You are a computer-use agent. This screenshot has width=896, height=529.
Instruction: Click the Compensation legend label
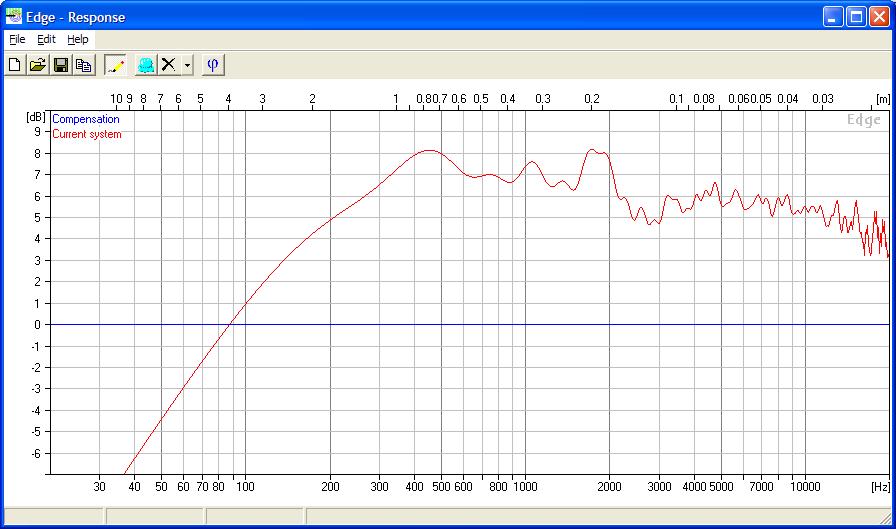coord(86,119)
